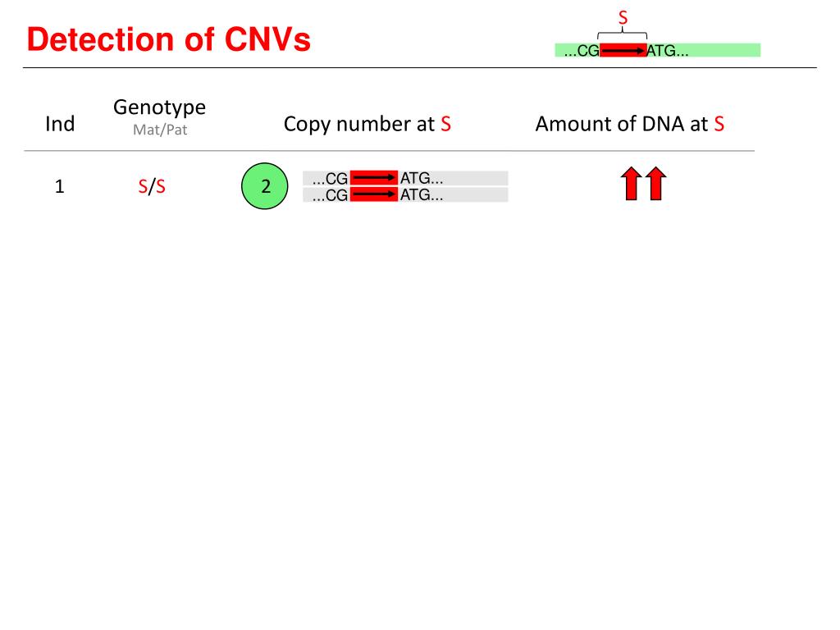Click the red S label above the bracket

pyautogui.click(x=623, y=18)
